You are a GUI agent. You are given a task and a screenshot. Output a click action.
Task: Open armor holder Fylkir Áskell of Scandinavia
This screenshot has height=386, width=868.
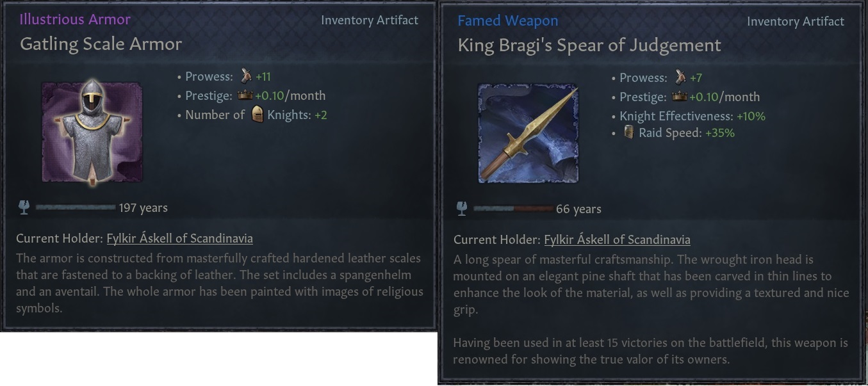pos(179,239)
